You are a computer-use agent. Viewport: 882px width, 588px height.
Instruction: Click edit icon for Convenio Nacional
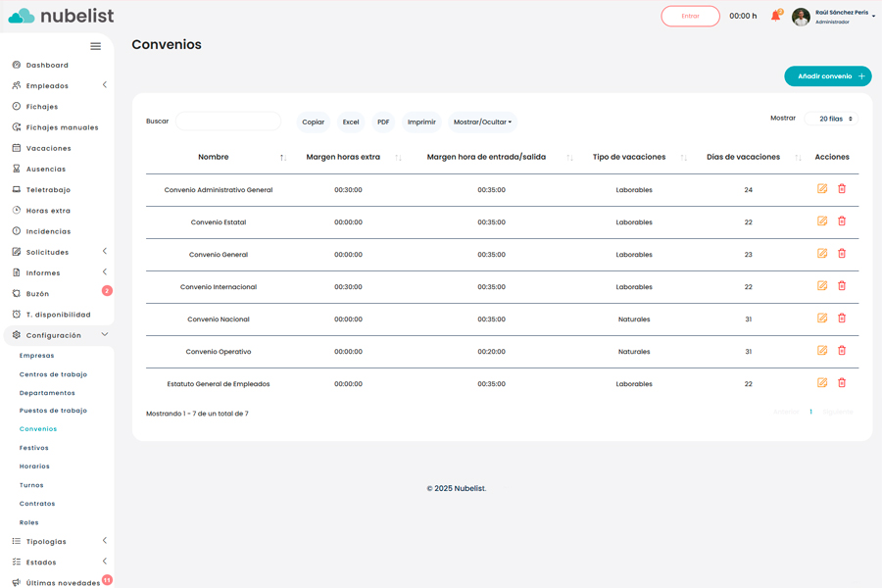pos(821,318)
